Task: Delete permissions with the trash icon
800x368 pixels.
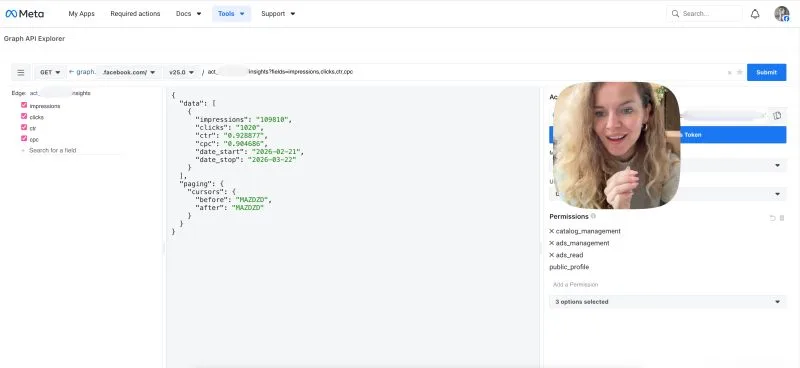Action: point(782,218)
